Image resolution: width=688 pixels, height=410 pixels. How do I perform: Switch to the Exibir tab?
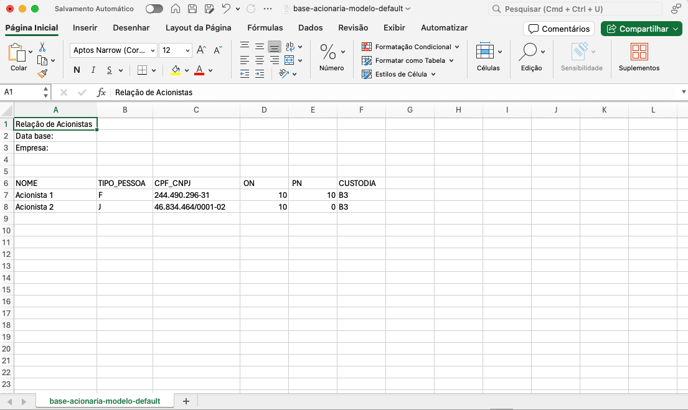(394, 28)
